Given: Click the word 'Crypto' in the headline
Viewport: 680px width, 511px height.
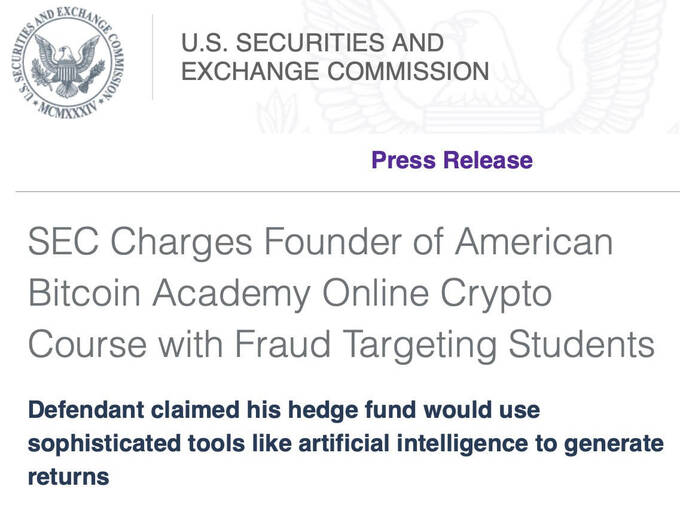Looking at the screenshot, I should (x=496, y=295).
